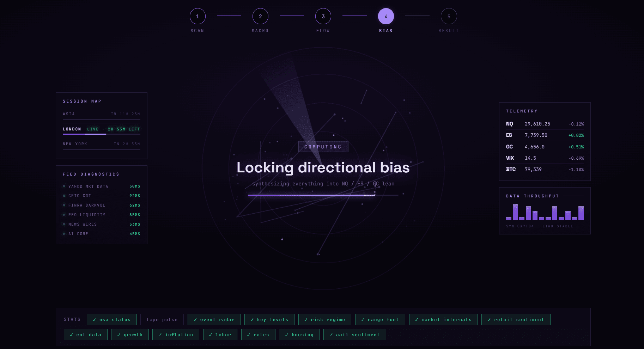Screen dimensions: 644x349
Task: Toggle the range fuel chip
Action: tap(380, 319)
